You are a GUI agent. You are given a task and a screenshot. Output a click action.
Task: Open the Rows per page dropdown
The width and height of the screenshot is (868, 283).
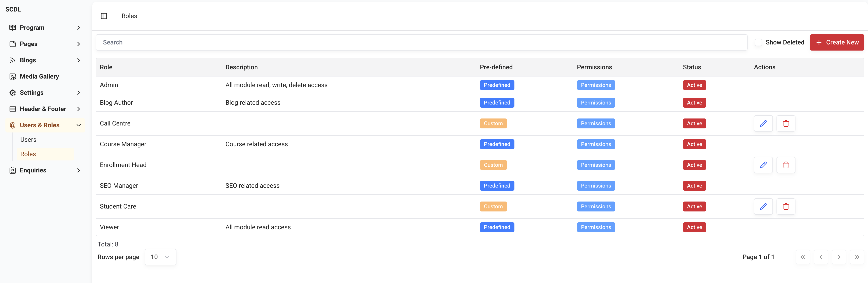[x=160, y=257]
